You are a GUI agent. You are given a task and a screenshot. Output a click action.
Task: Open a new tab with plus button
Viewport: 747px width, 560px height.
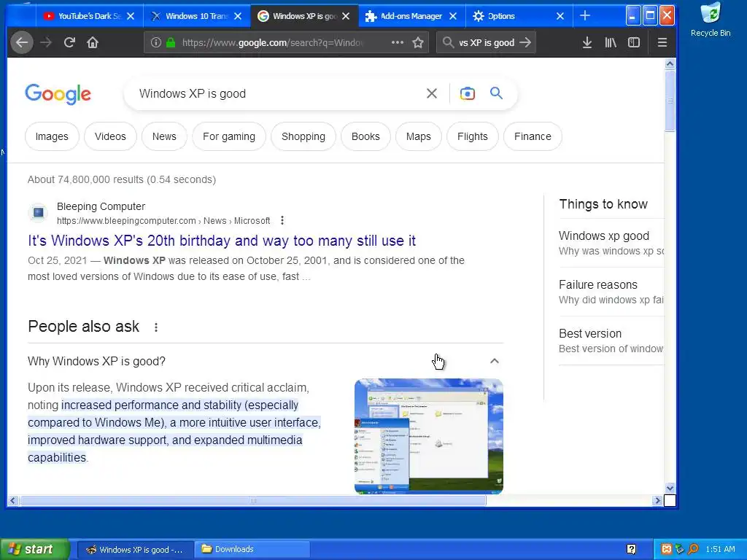pos(585,16)
